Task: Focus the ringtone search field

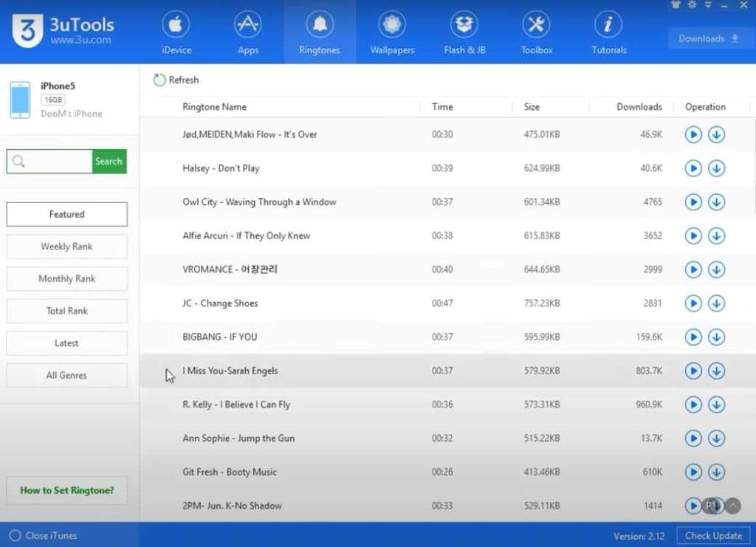Action: [x=49, y=162]
